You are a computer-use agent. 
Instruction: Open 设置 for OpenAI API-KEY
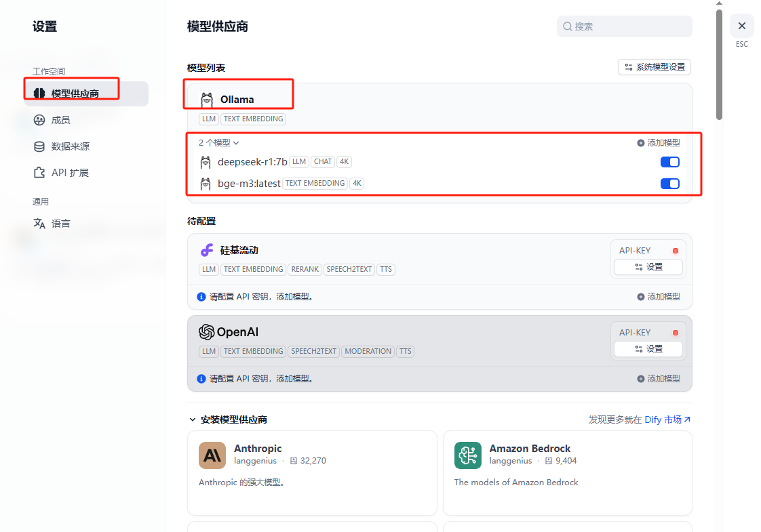648,349
